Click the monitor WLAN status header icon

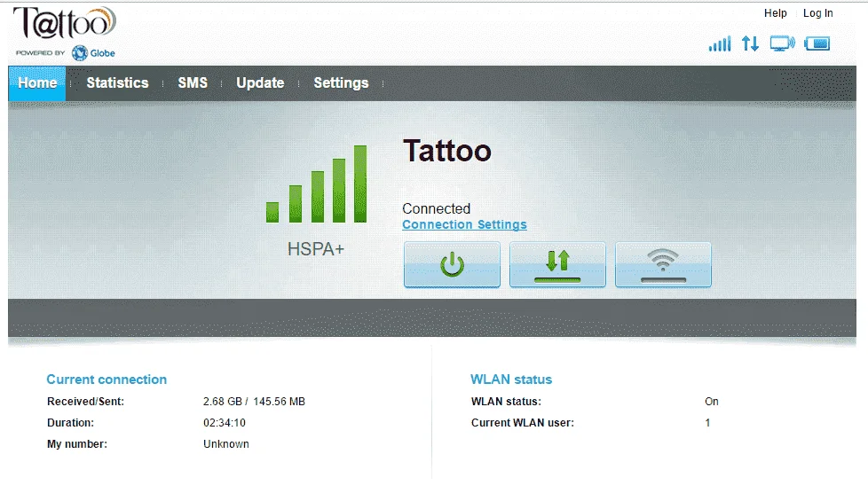pyautogui.click(x=782, y=43)
